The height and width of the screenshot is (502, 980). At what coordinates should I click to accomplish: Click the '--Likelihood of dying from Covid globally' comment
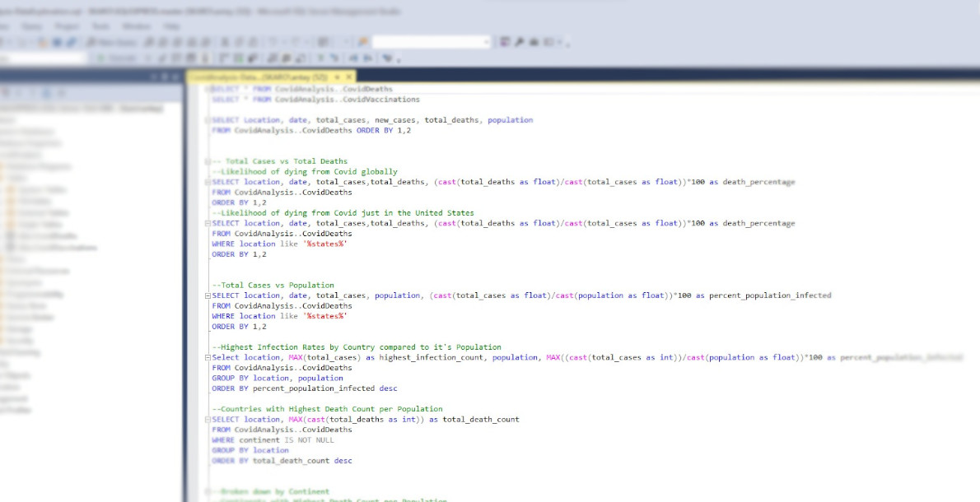(x=305, y=172)
